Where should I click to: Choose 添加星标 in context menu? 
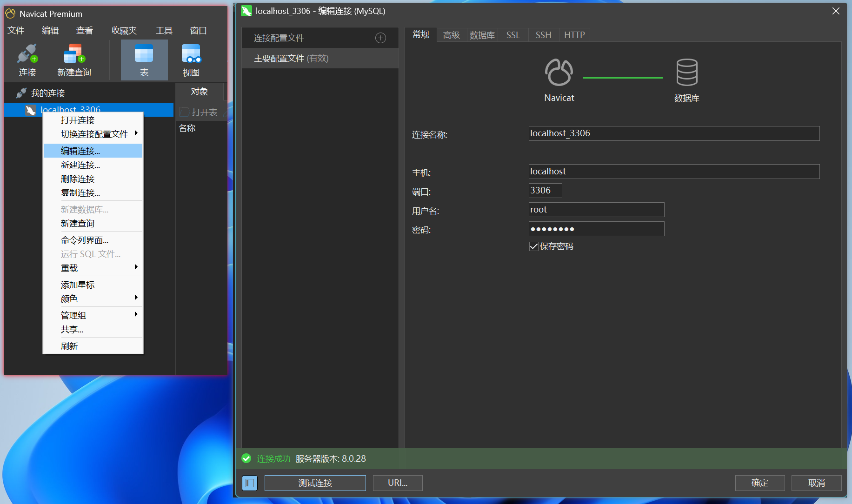pyautogui.click(x=93, y=285)
